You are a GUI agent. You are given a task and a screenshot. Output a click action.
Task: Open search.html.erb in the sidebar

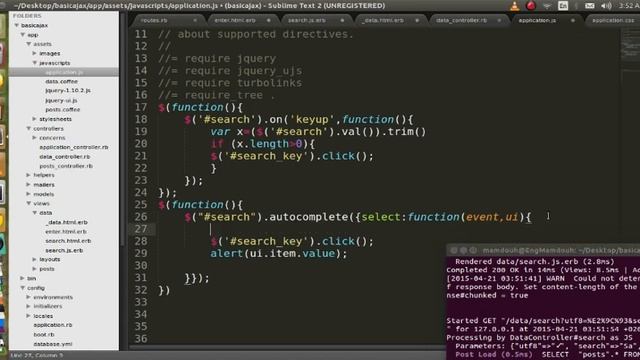point(68,241)
